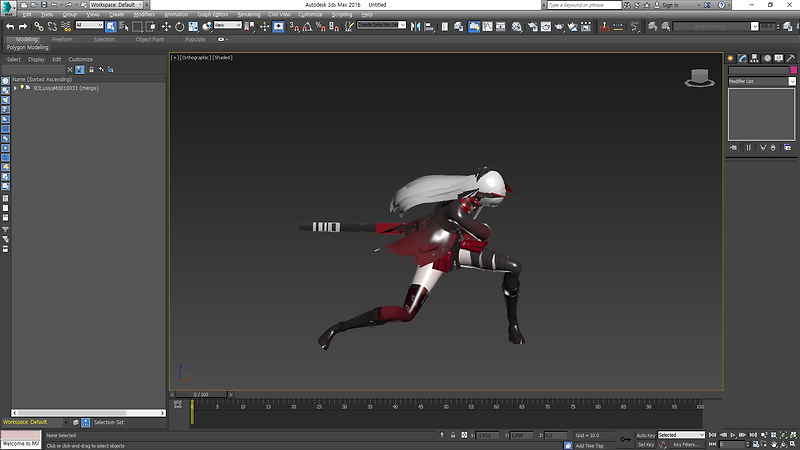Click the Polygon Modeling button
This screenshot has width=800, height=450.
click(x=28, y=47)
